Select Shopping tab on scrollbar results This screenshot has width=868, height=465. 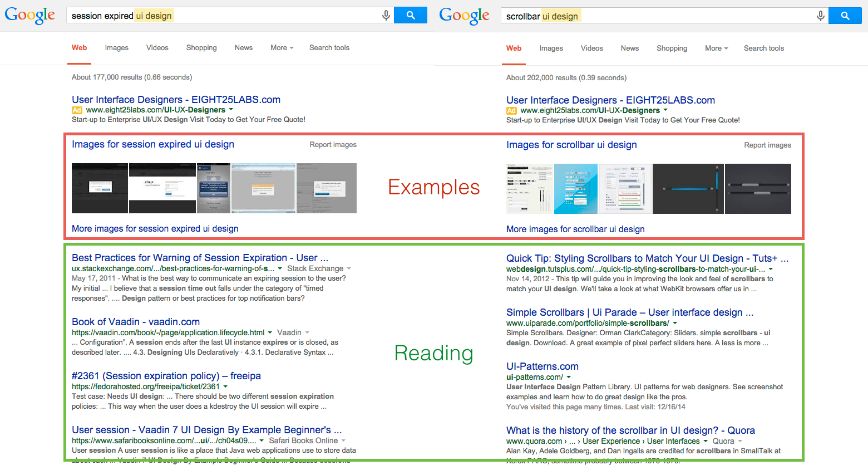tap(672, 48)
